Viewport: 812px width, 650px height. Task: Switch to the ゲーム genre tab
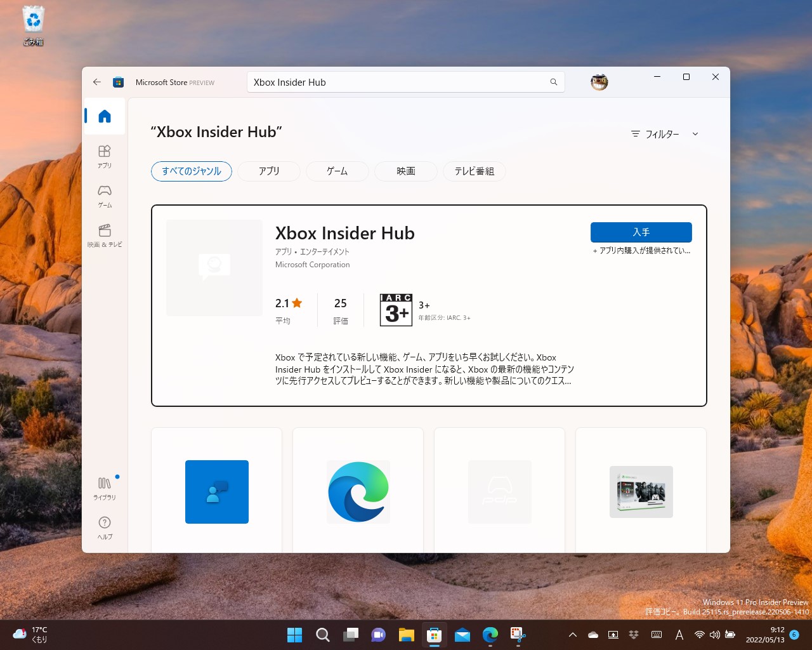pyautogui.click(x=337, y=171)
